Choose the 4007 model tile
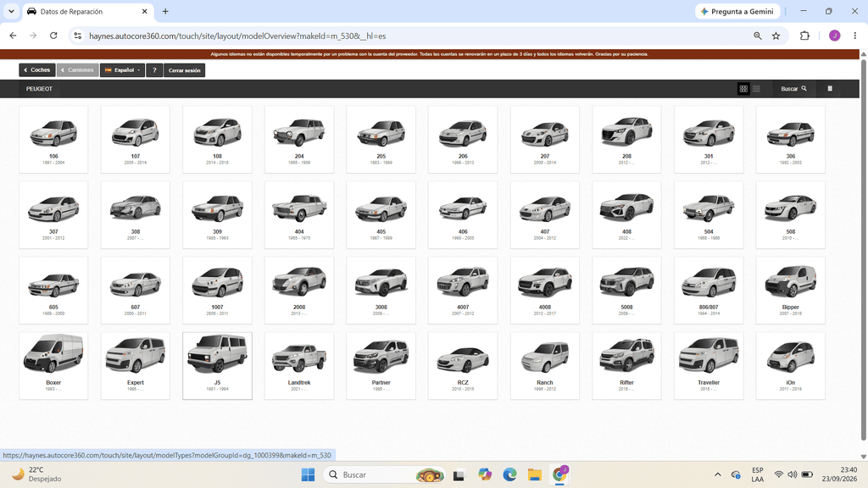This screenshot has width=868, height=488. [463, 291]
